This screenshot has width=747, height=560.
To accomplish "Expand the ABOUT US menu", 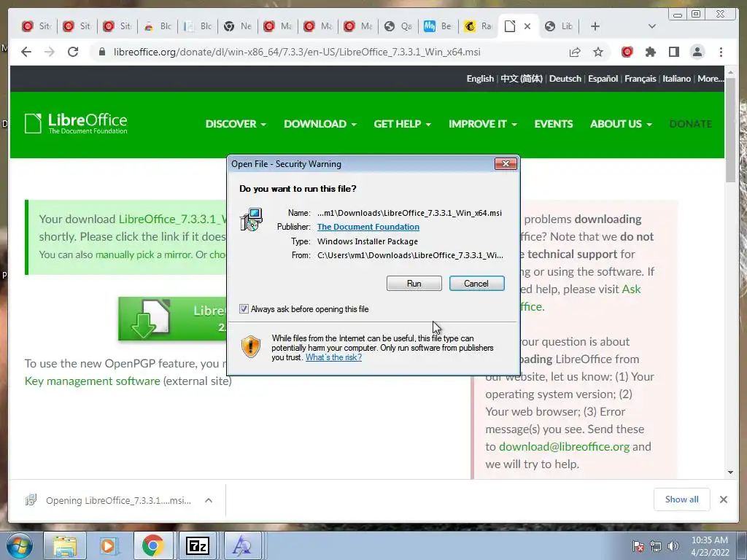I will pos(621,124).
